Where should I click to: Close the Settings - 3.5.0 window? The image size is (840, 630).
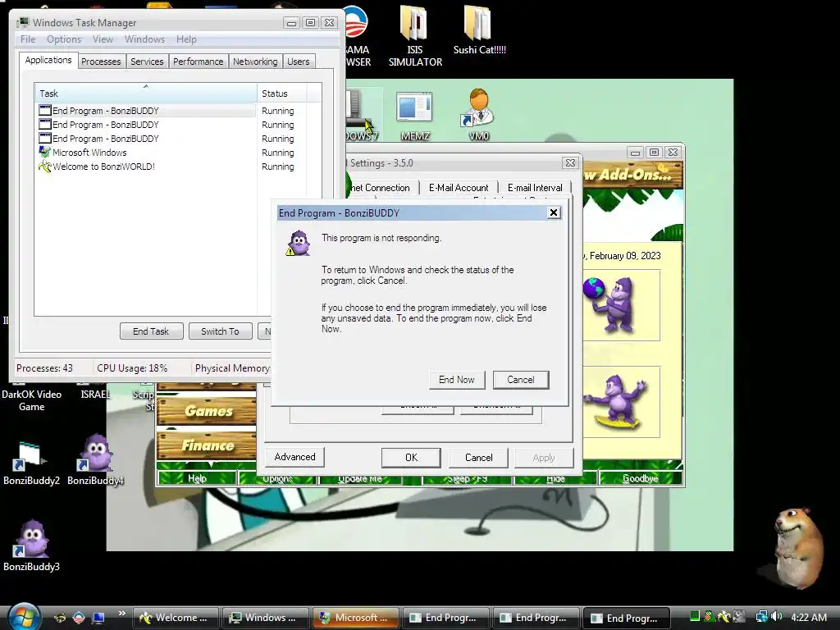click(570, 163)
